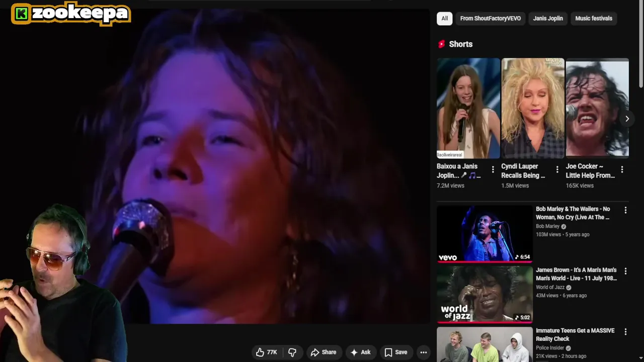
Task: Open options for Immature Teens Reality Check video
Action: click(625, 332)
